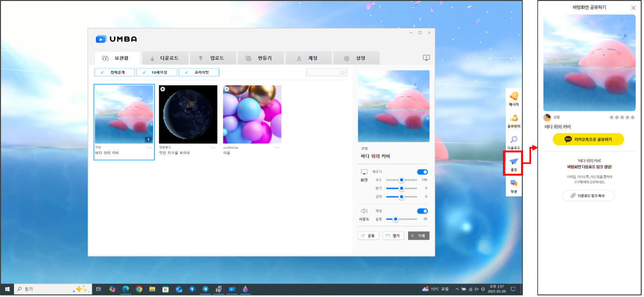The height and width of the screenshot is (297, 644).
Task: Open the notification center icon
Action: pos(513,289)
